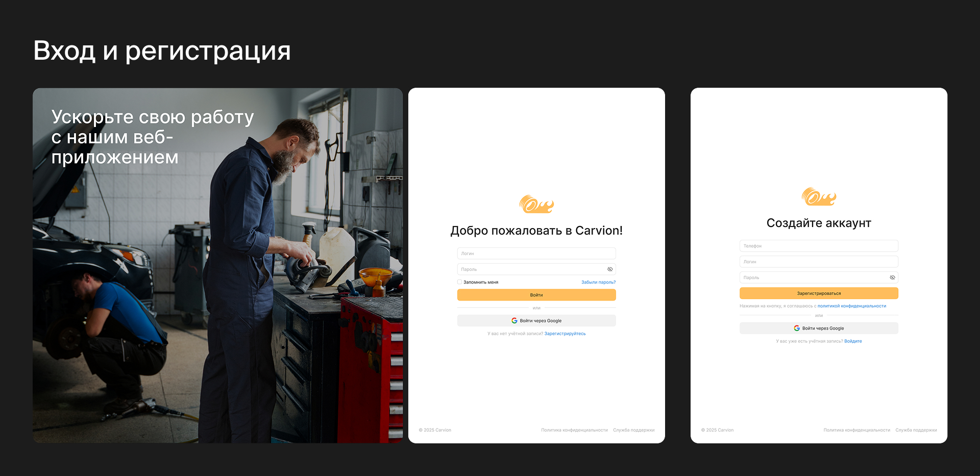Focus the Телефон field in registration form
Image resolution: width=980 pixels, height=476 pixels.
coord(819,246)
